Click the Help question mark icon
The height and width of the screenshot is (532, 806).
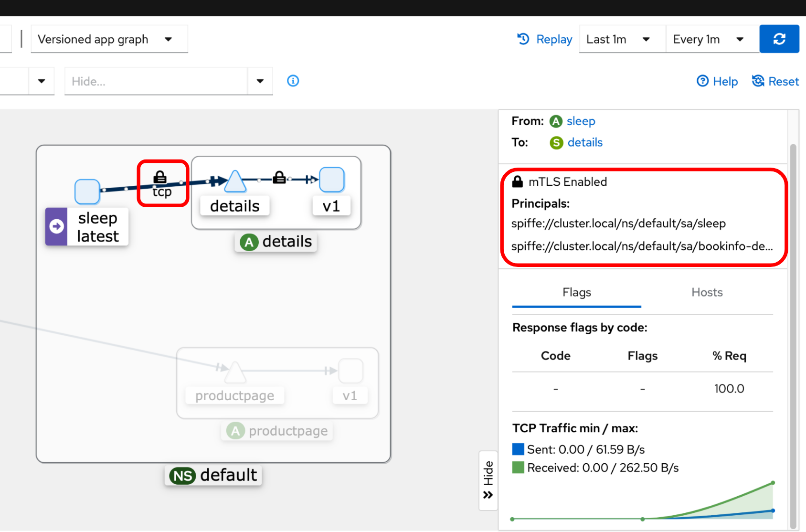point(703,81)
